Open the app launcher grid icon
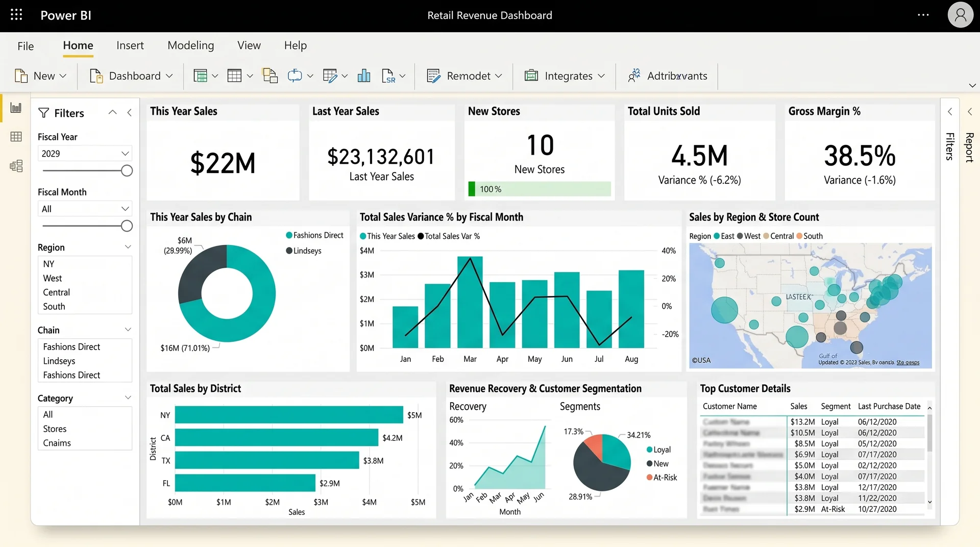 click(16, 15)
